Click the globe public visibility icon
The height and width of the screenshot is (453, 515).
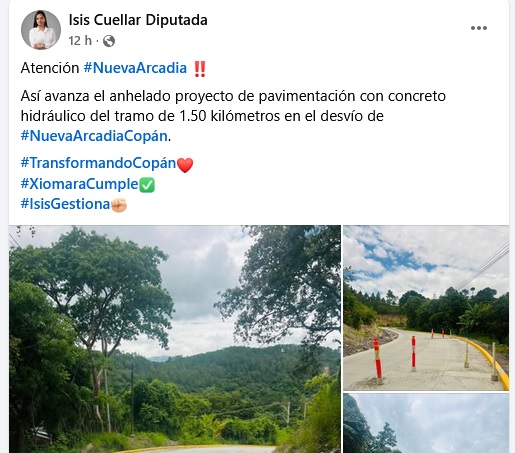tap(109, 41)
